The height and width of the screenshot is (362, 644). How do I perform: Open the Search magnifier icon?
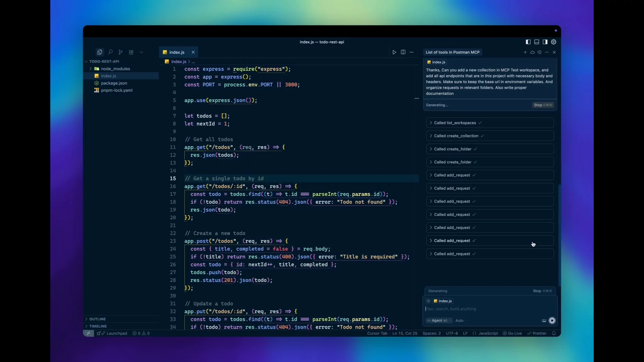pos(110,52)
